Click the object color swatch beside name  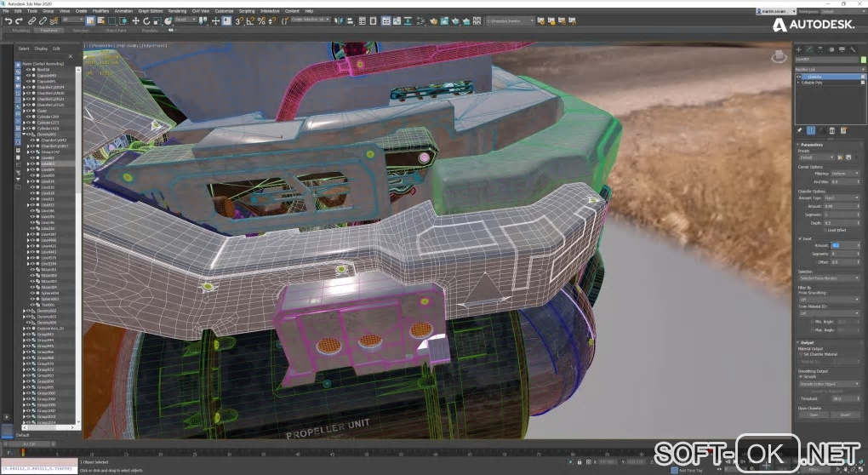pos(863,60)
